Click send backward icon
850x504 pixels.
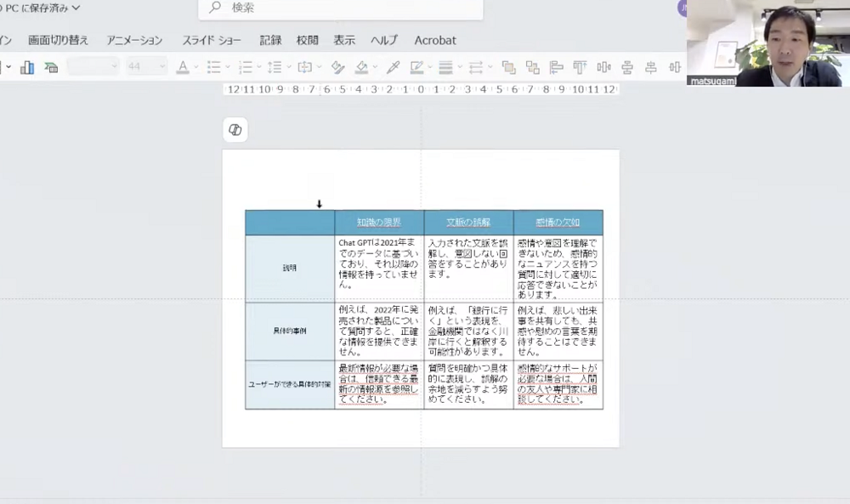click(x=532, y=67)
